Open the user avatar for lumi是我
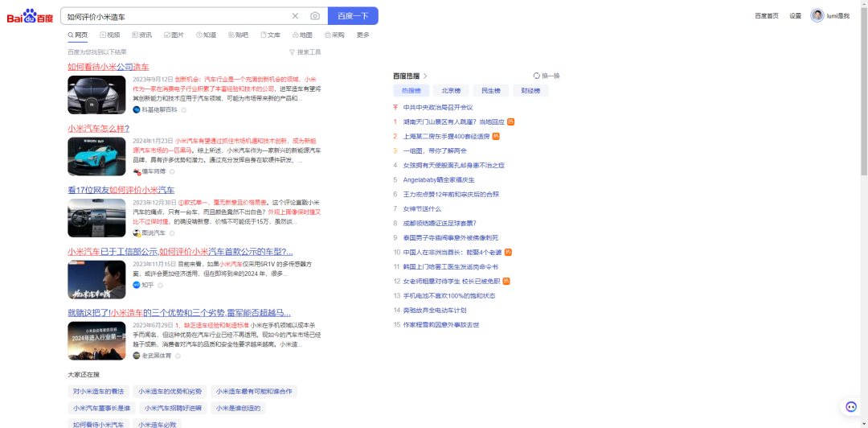The height and width of the screenshot is (428, 868). (817, 16)
